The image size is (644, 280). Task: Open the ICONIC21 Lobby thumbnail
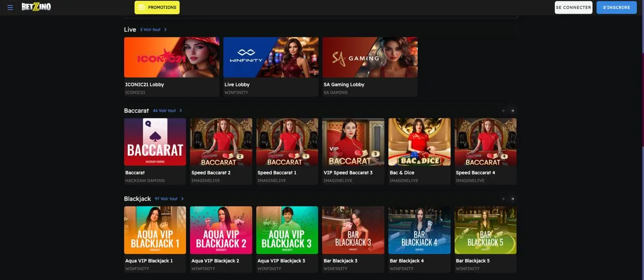tap(172, 57)
